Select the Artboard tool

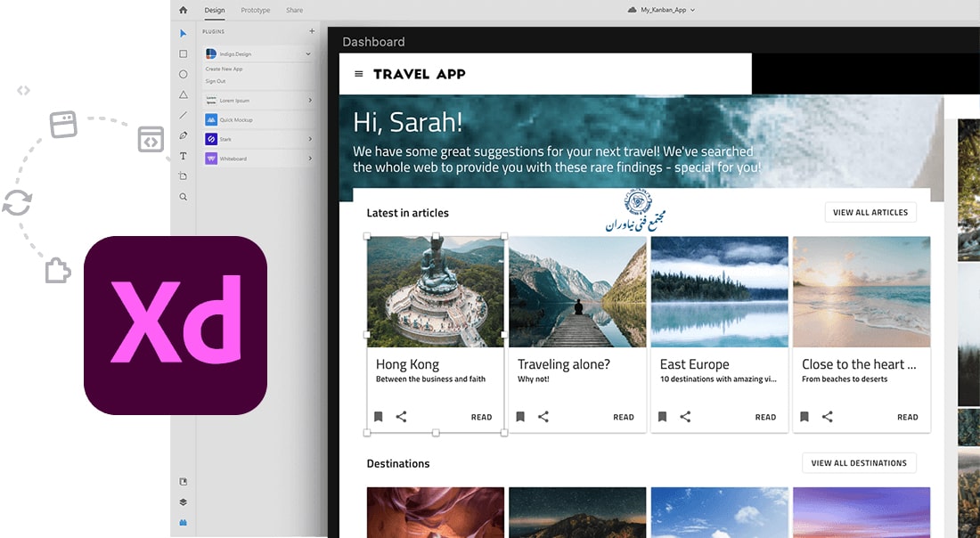pos(184,176)
